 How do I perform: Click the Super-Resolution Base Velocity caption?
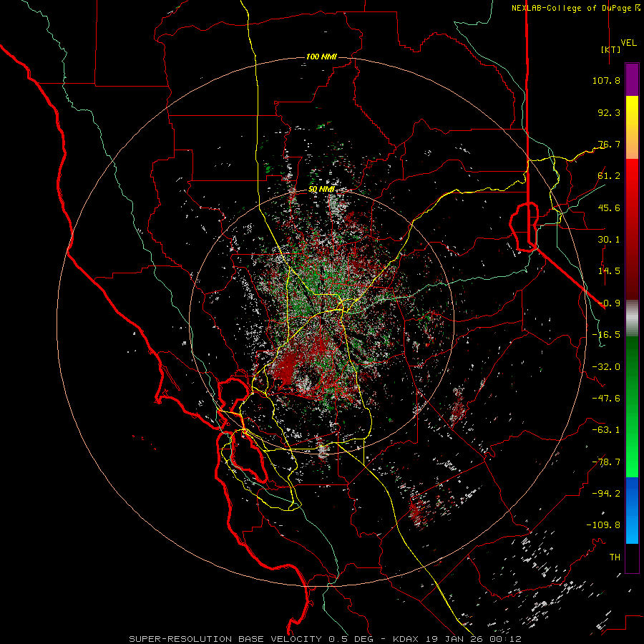click(325, 639)
